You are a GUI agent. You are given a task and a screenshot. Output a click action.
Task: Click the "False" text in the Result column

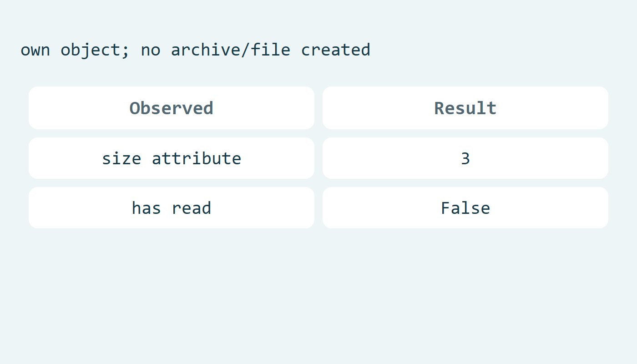465,208
